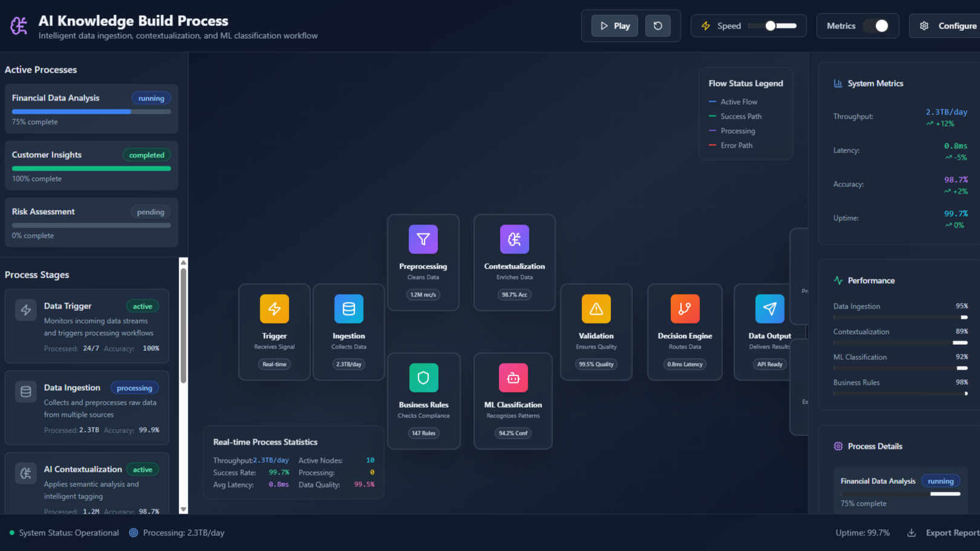Select the Contextualization brain node icon

point(514,240)
